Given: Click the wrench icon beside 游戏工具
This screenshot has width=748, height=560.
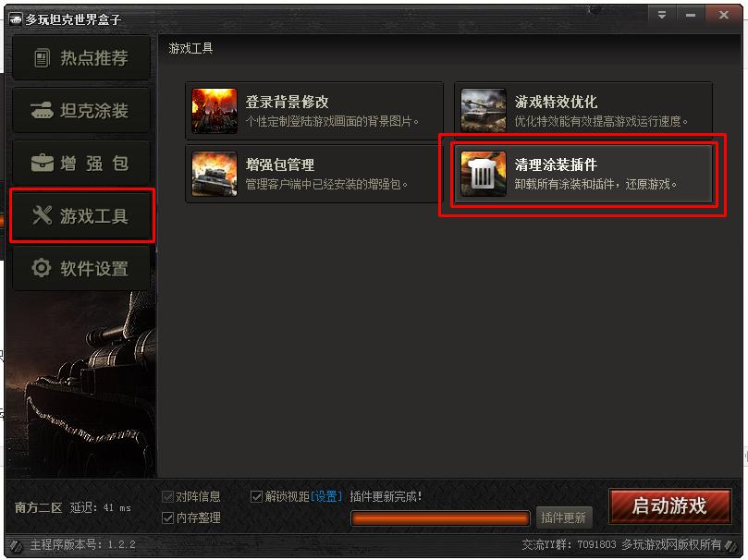Looking at the screenshot, I should [42, 215].
